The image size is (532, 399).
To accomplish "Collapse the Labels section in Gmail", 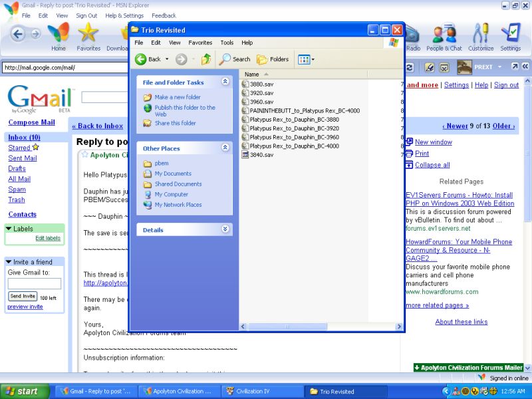I will (9, 229).
